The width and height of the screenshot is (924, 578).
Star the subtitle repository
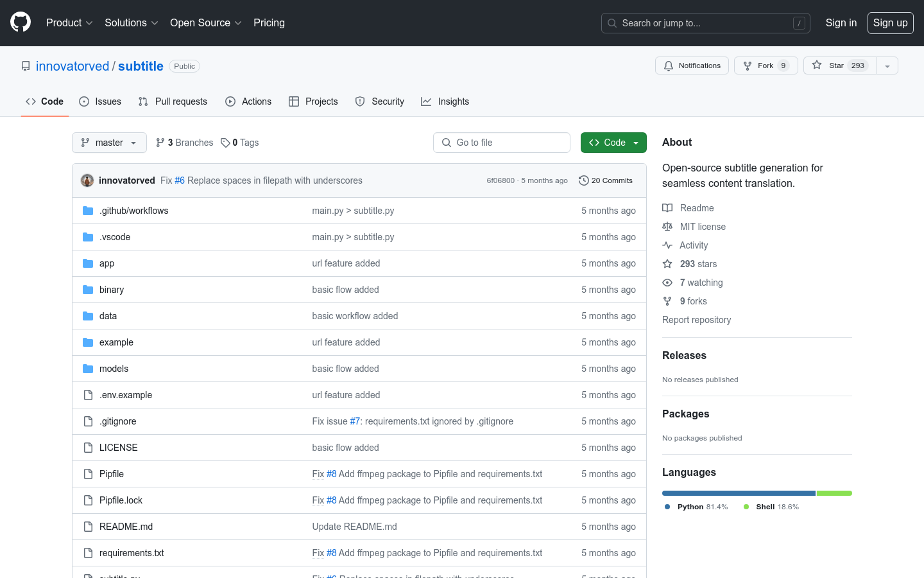pos(840,66)
